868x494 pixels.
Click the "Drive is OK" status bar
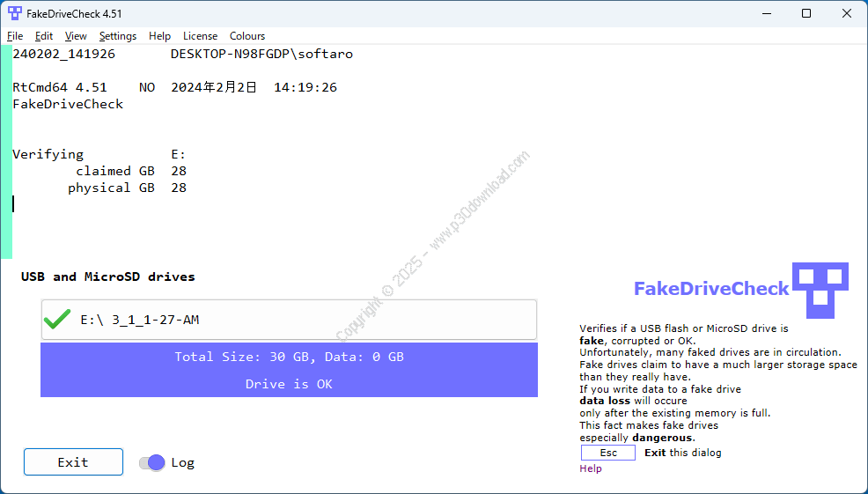click(289, 384)
